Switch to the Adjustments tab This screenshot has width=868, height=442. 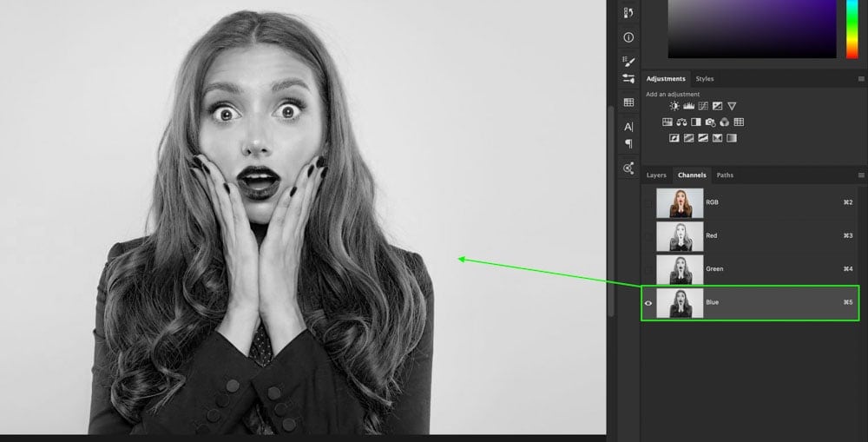(666, 79)
